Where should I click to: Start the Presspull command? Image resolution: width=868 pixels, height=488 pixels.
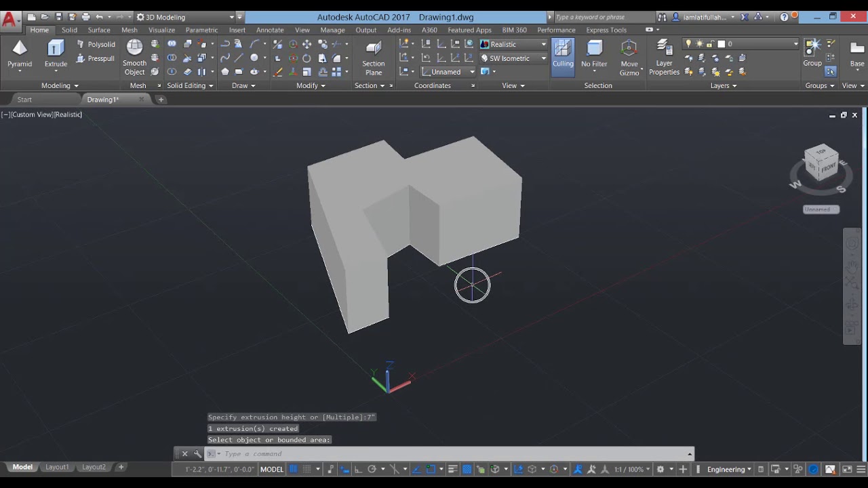pyautogui.click(x=95, y=58)
